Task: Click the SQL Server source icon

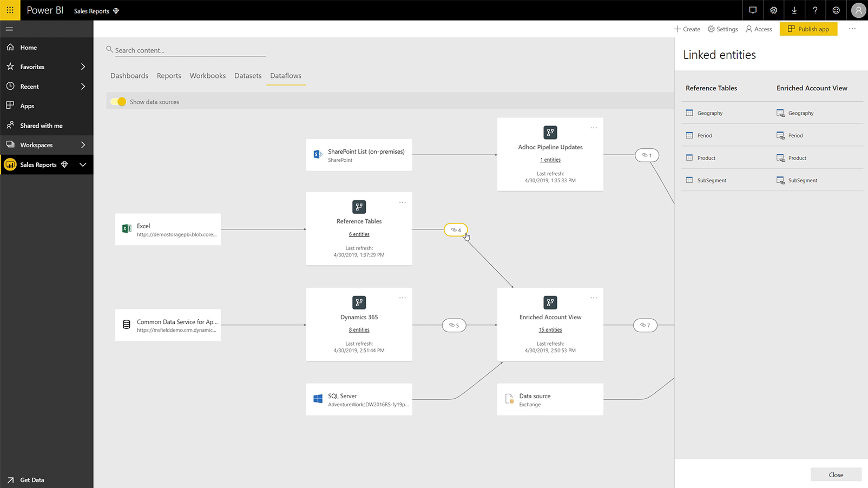Action: (x=318, y=399)
